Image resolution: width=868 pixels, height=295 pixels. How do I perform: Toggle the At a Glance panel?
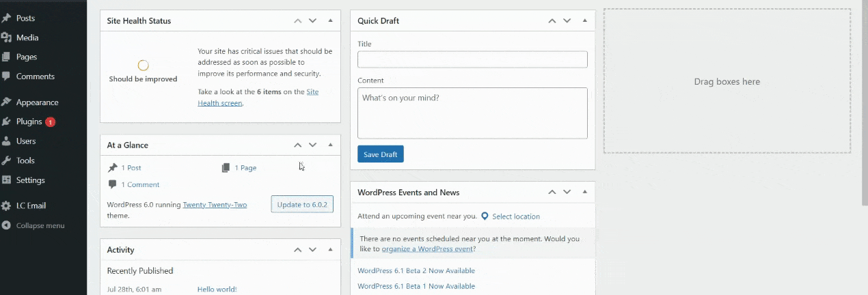point(330,145)
